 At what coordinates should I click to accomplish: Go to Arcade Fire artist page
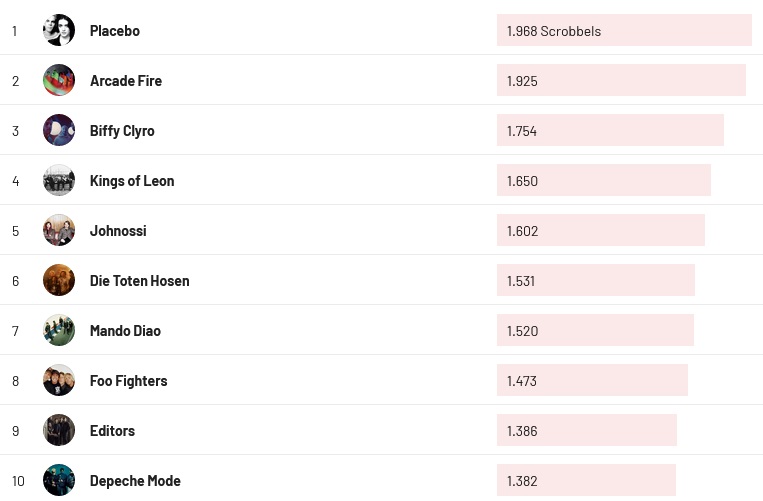[126, 81]
